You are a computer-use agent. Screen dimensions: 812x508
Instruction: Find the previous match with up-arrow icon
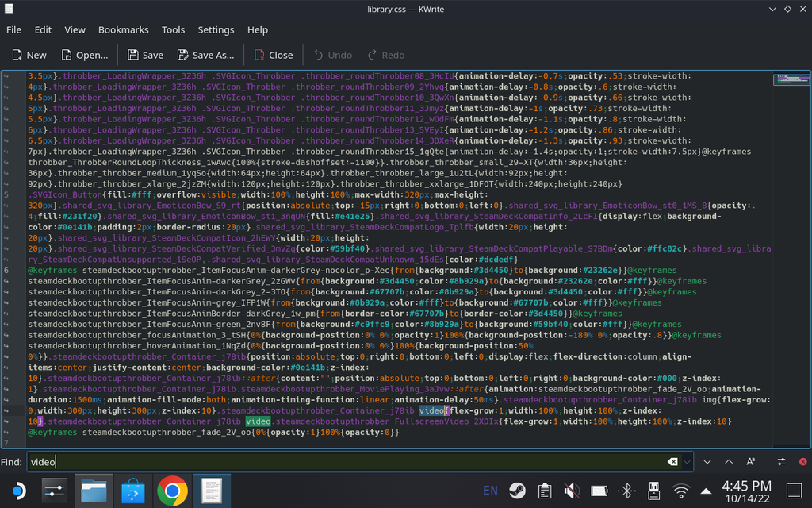(x=728, y=461)
